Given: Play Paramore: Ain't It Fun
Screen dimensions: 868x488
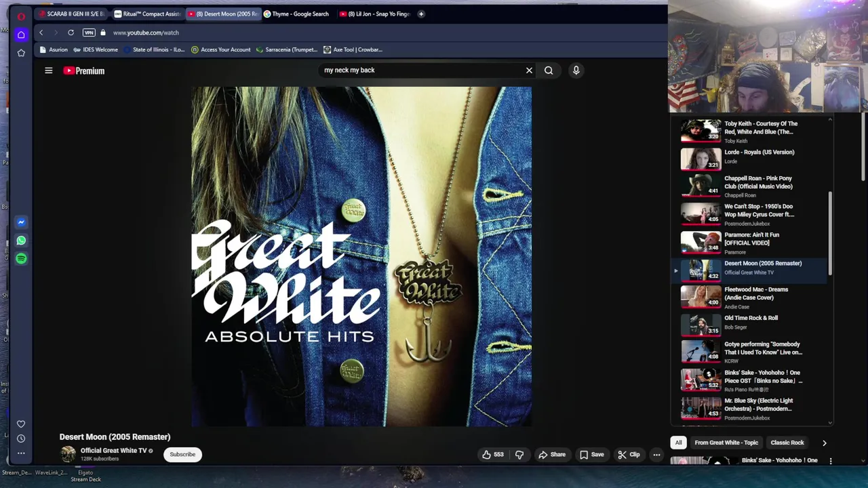Looking at the screenshot, I should (749, 243).
